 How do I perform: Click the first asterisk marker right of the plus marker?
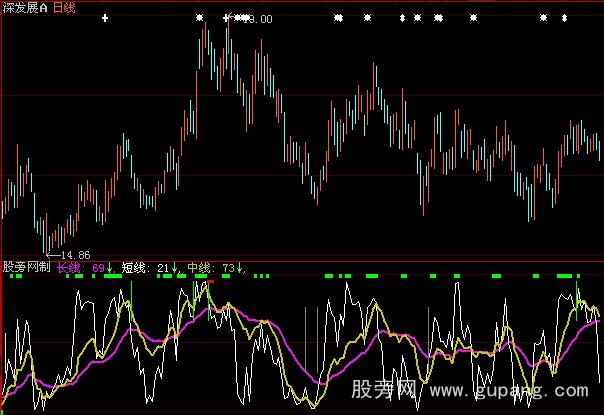[x=199, y=18]
